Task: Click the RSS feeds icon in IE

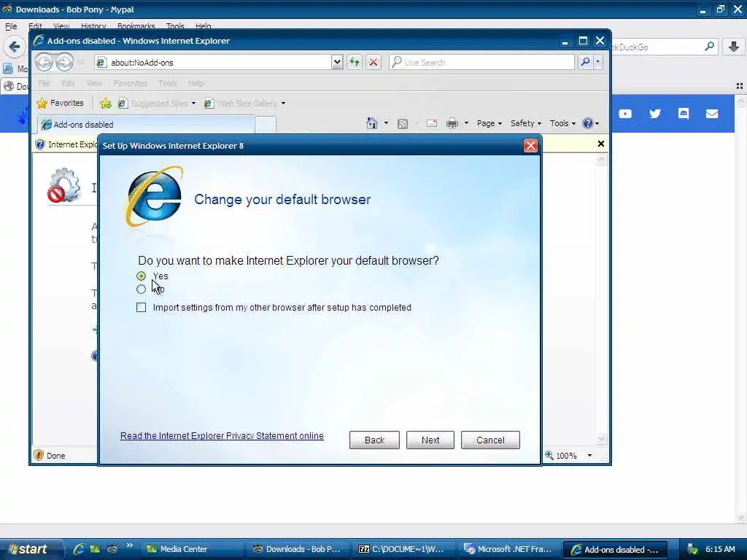Action: click(403, 124)
